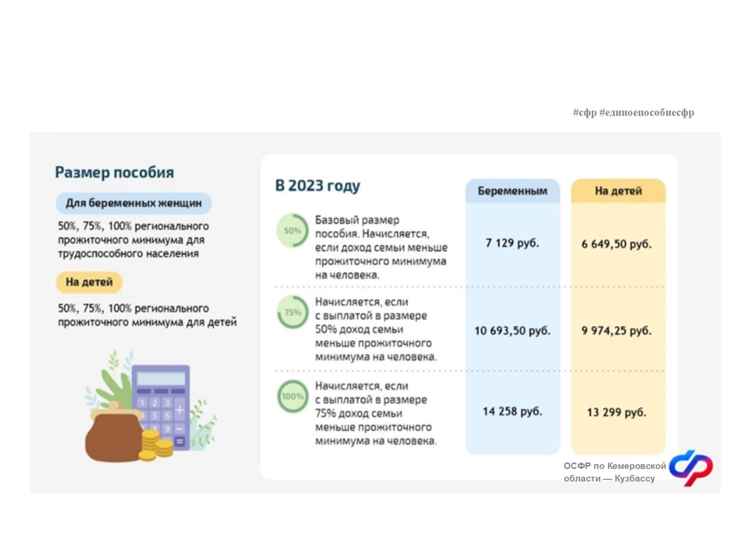Click the 13 299 руб. value
The height and width of the screenshot is (534, 756).
[617, 412]
